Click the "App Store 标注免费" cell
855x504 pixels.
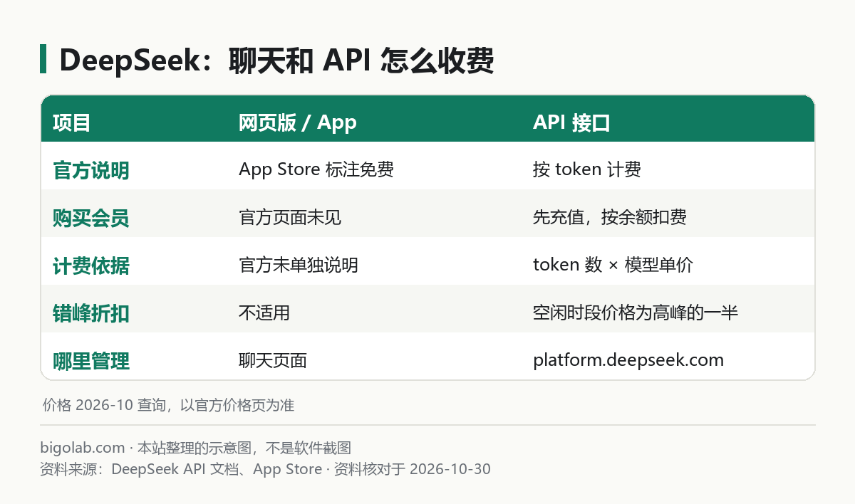pos(316,169)
